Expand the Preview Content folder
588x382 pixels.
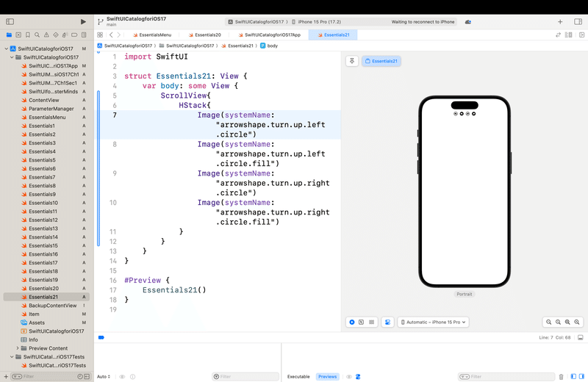click(x=17, y=348)
